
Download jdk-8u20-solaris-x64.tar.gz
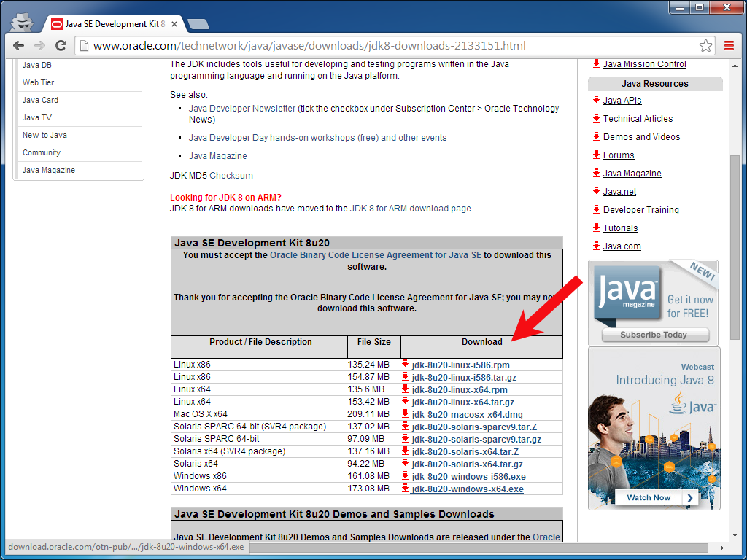tap(468, 464)
